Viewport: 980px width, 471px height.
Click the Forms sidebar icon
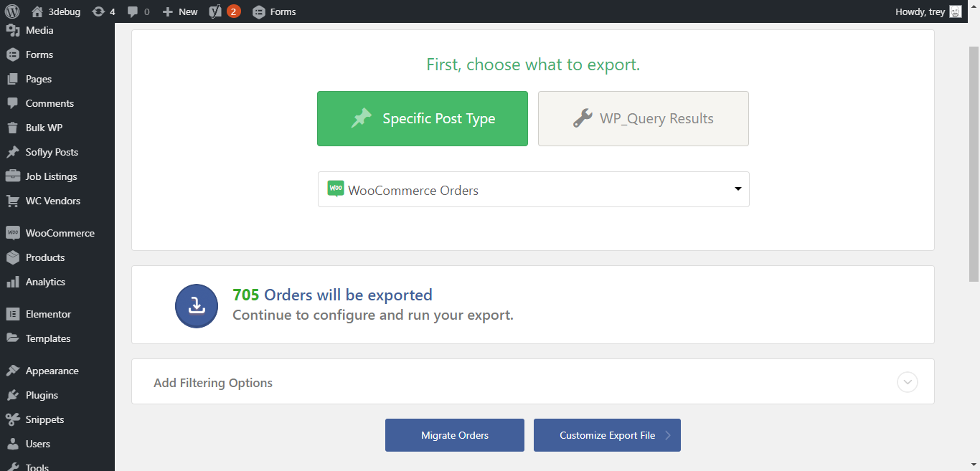click(x=12, y=54)
